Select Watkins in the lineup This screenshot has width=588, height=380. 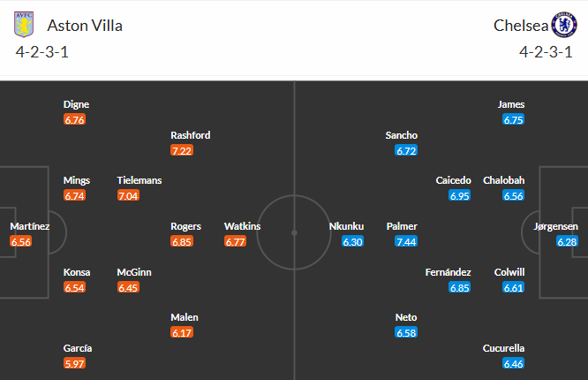242,226
